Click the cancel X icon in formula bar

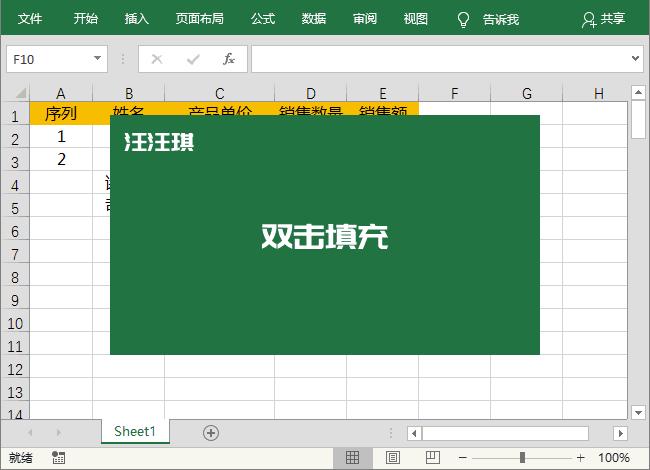pos(157,59)
